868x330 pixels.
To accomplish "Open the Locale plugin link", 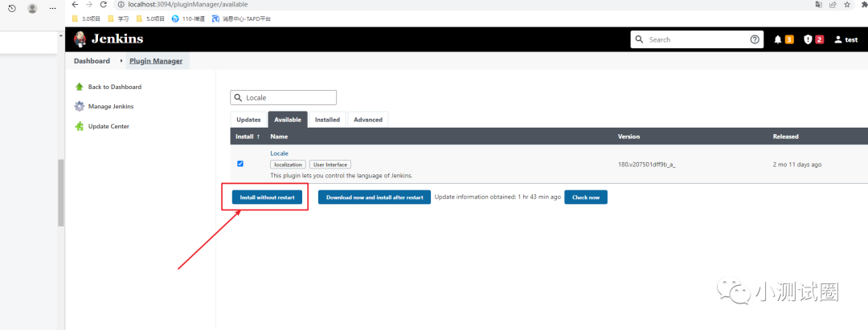I will tap(279, 153).
